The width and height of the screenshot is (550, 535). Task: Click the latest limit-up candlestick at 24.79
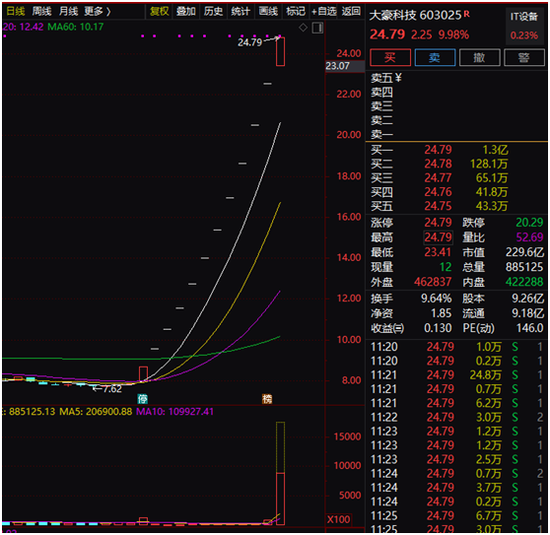coord(280,51)
